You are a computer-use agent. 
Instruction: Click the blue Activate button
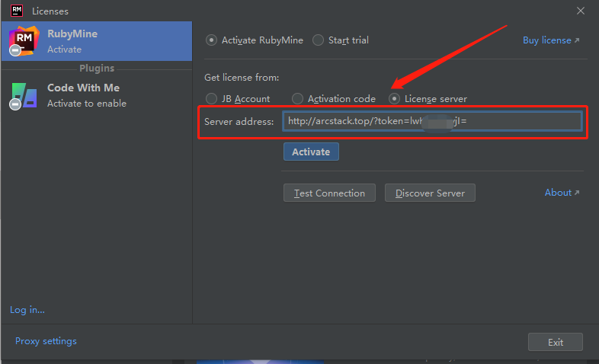click(311, 152)
